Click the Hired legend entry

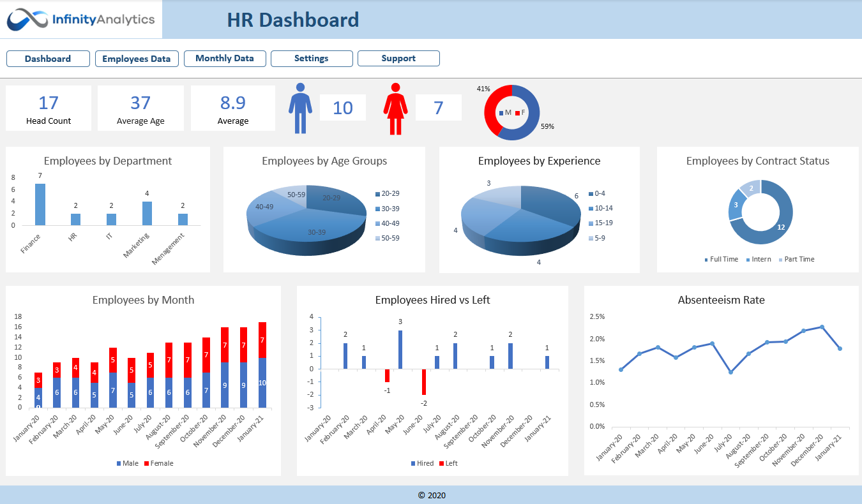tap(422, 463)
